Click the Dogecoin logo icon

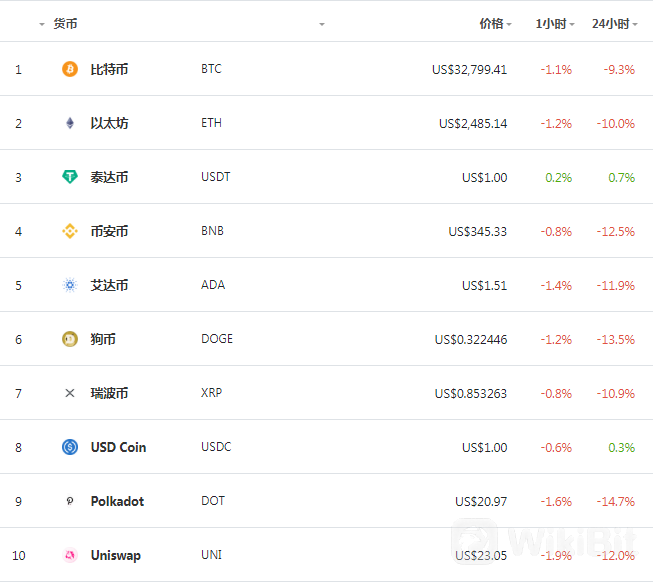pos(70,339)
